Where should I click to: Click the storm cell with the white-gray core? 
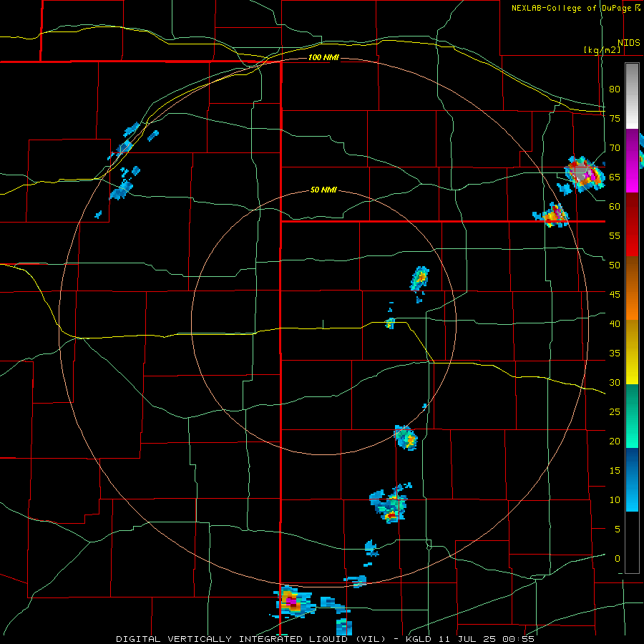pos(584,175)
